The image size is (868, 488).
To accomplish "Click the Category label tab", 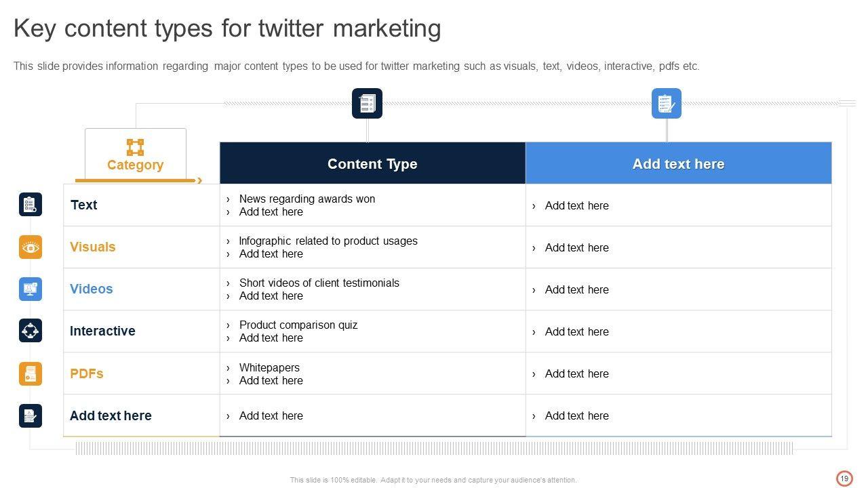I will pos(135,165).
